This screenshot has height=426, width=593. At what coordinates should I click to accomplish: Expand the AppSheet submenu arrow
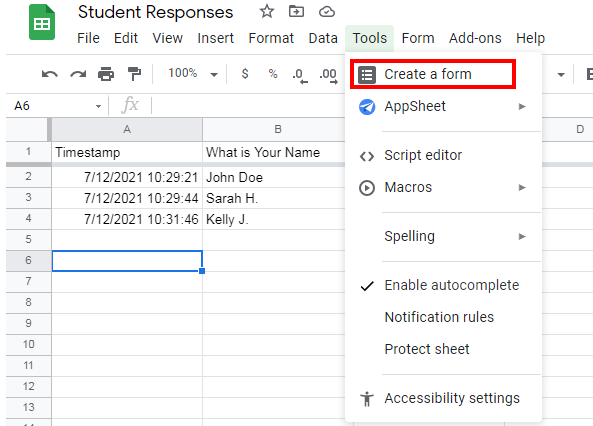pyautogui.click(x=522, y=107)
